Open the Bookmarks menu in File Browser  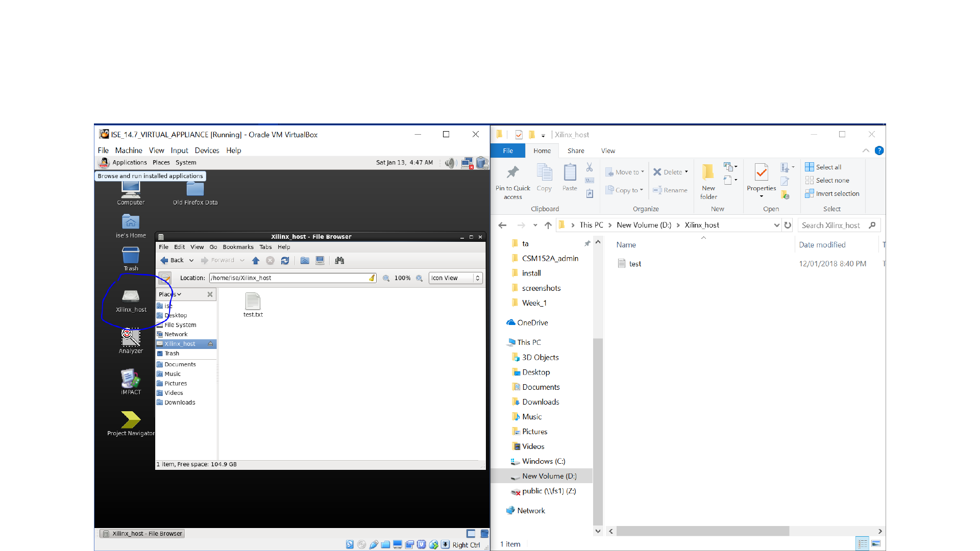pyautogui.click(x=238, y=247)
